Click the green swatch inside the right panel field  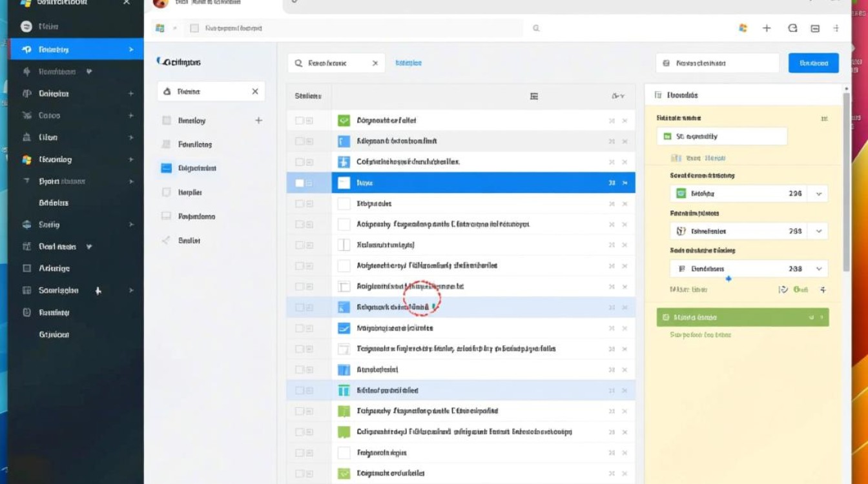coord(668,136)
